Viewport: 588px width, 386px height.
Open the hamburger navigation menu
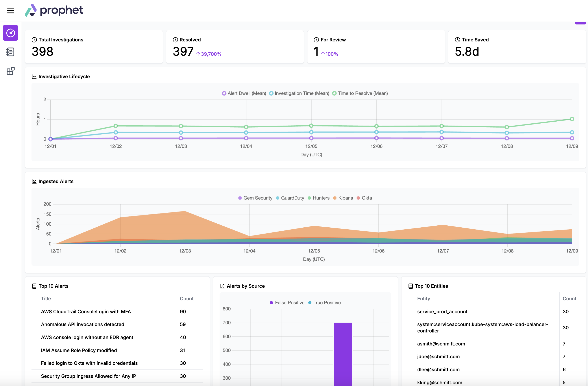[11, 10]
